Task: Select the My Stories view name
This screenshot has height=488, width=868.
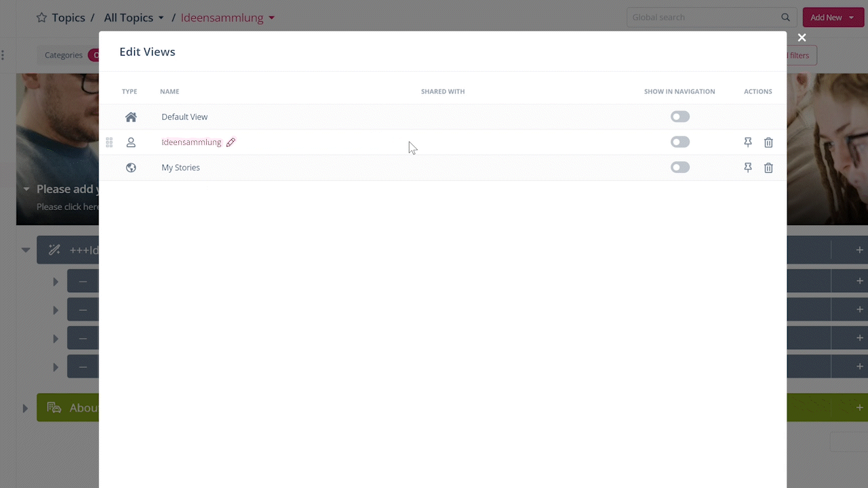Action: [180, 167]
